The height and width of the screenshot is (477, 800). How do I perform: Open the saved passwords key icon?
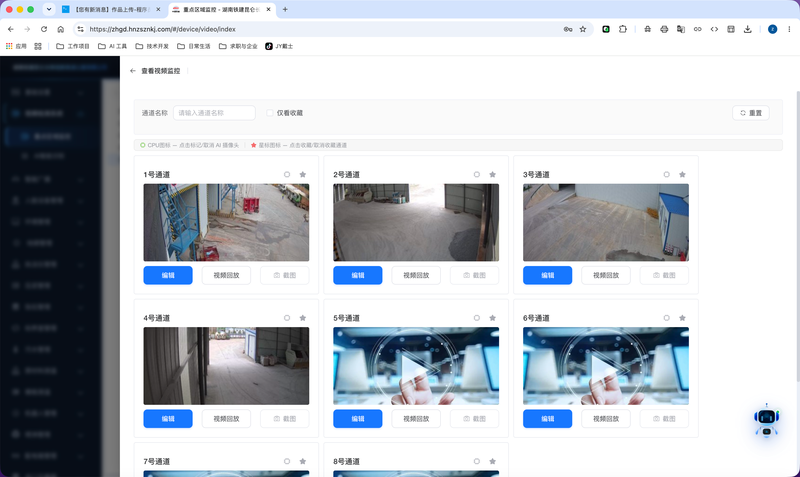click(x=568, y=29)
